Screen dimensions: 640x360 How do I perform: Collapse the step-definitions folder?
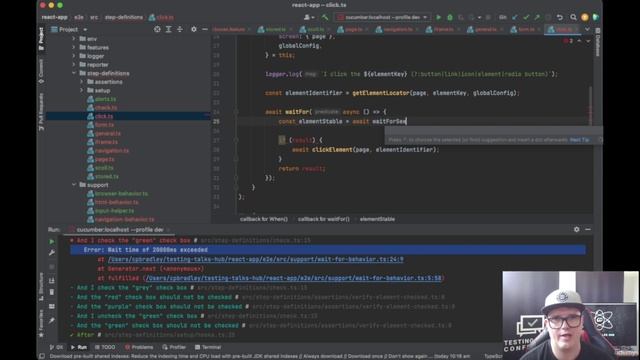coord(74,73)
